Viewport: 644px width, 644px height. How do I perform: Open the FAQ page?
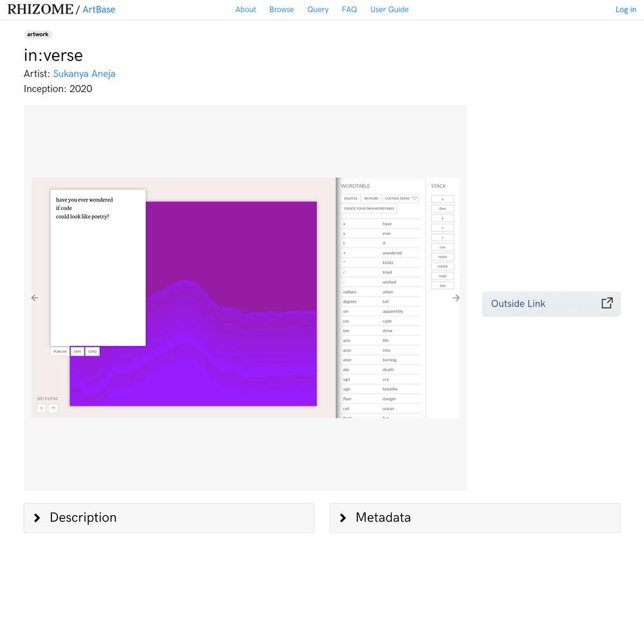[x=349, y=10]
